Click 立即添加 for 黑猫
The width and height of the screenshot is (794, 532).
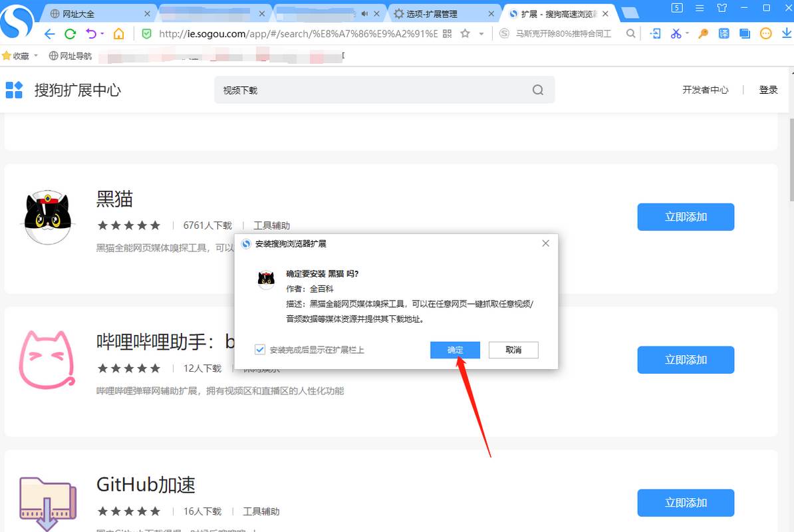pyautogui.click(x=686, y=217)
